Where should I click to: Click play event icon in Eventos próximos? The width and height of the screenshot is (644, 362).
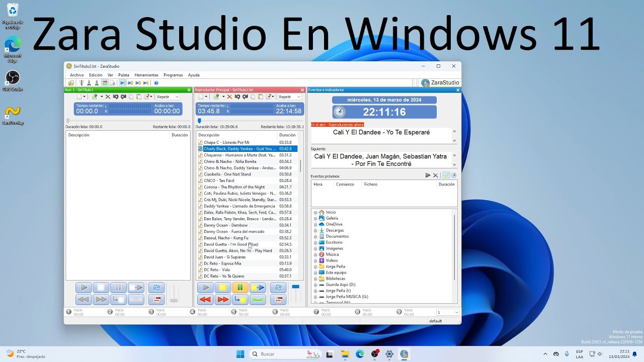pyautogui.click(x=428, y=175)
